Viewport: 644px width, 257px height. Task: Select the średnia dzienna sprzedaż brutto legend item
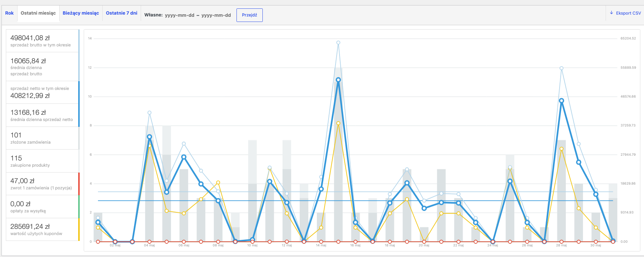(43, 67)
